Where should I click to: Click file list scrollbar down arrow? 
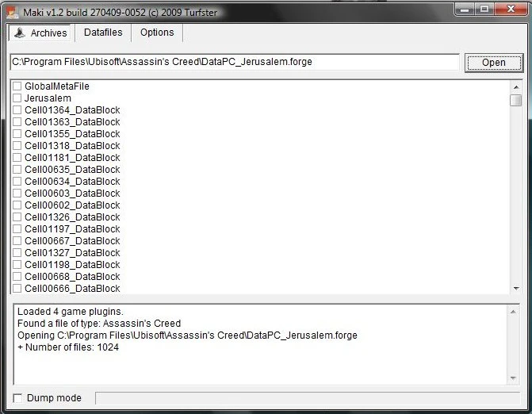(x=516, y=289)
